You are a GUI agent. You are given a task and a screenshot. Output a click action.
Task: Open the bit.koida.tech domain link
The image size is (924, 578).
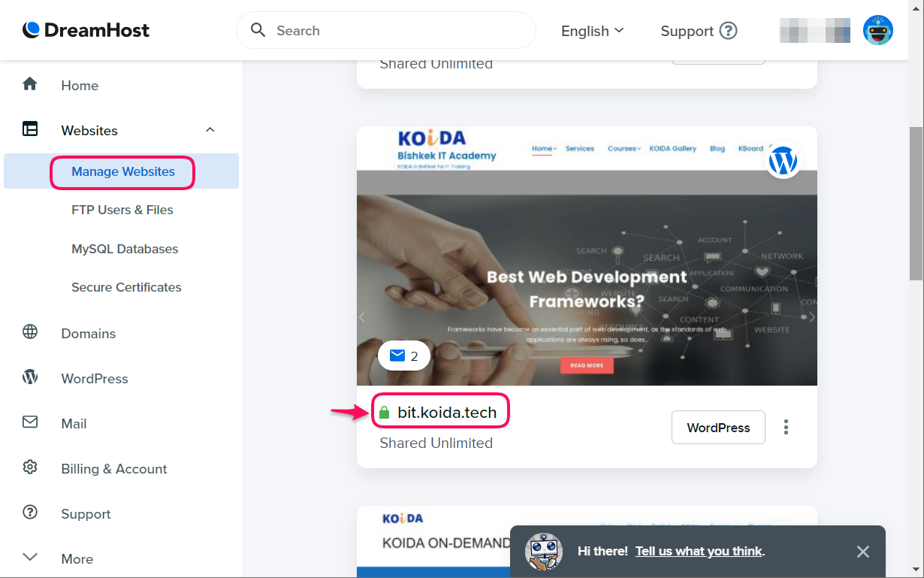447,413
